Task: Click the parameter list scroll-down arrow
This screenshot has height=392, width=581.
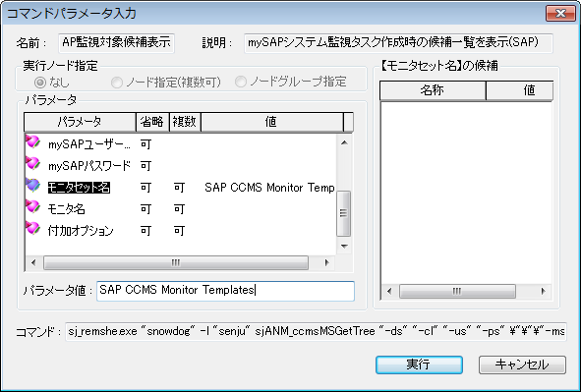Action: tap(344, 247)
